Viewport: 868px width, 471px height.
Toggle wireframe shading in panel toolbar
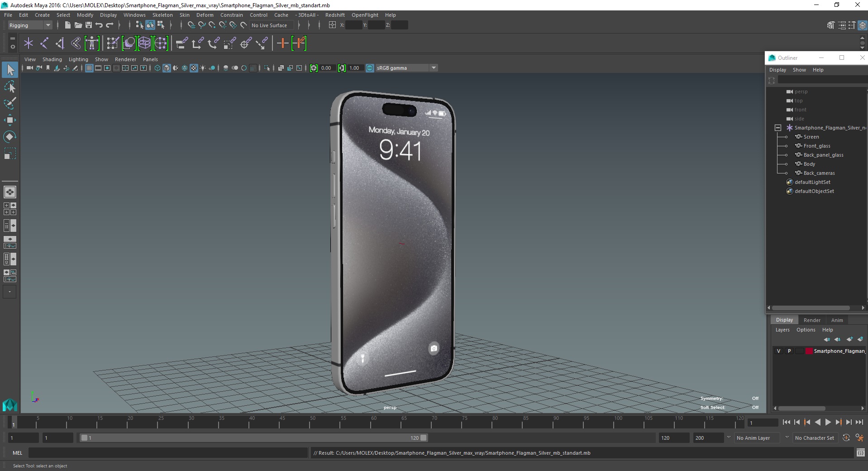(157, 68)
